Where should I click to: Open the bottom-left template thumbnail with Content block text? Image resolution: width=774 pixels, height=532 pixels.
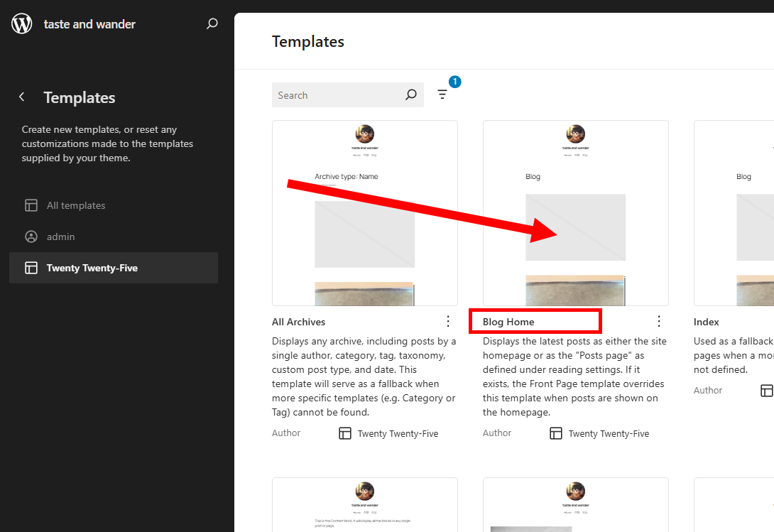click(x=365, y=505)
